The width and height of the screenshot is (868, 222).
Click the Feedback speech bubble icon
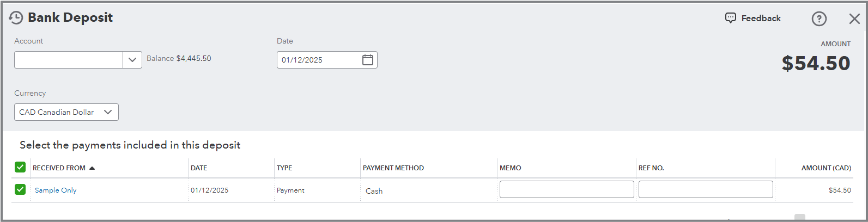click(730, 18)
